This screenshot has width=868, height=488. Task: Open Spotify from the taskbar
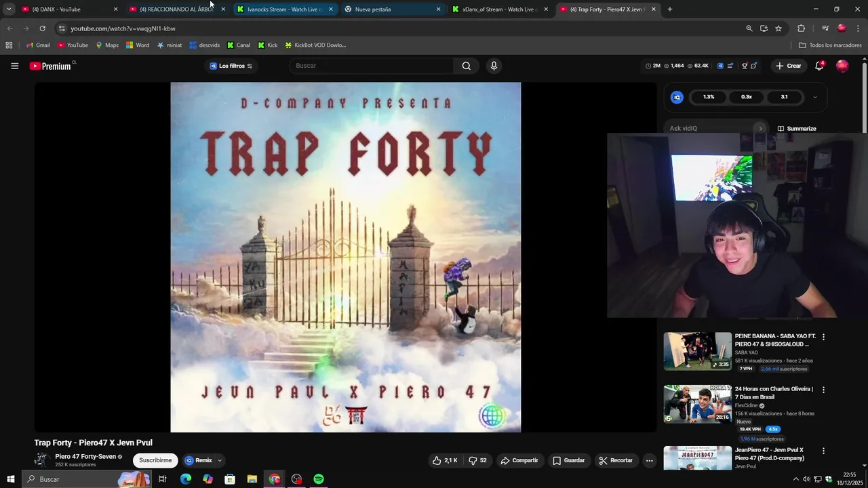coord(319,479)
